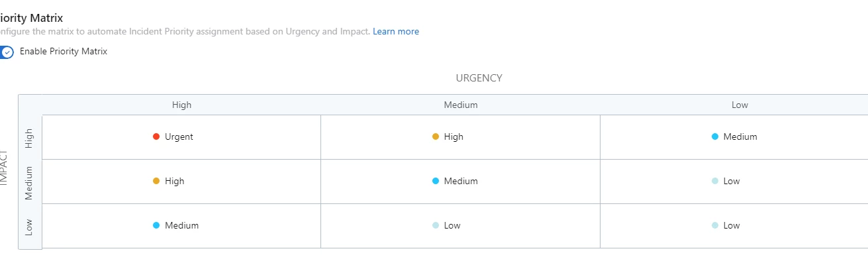Open High priority cell under Medium urgency
Viewport: 868px width, 265px height.
pos(461,137)
